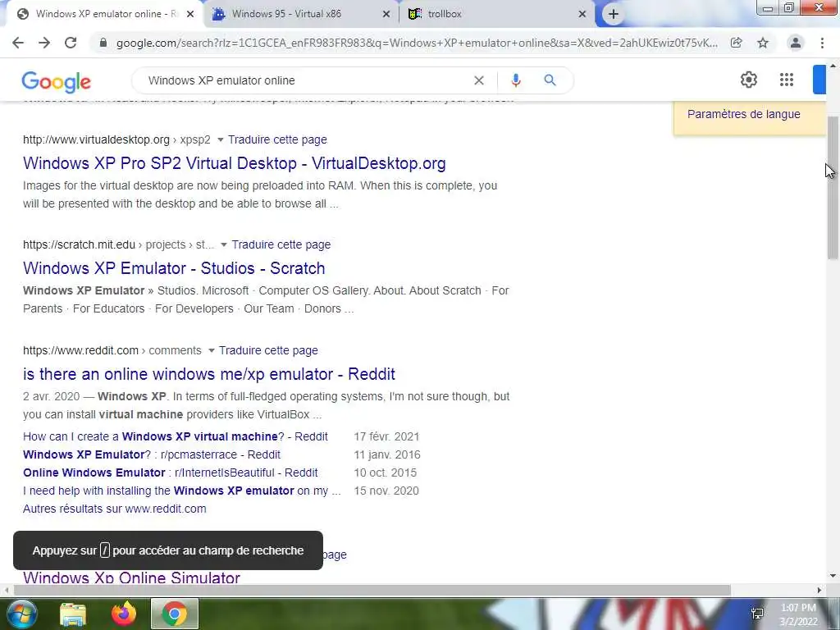840x630 pixels.
Task: Share this page icon in address bar
Action: pyautogui.click(x=736, y=43)
